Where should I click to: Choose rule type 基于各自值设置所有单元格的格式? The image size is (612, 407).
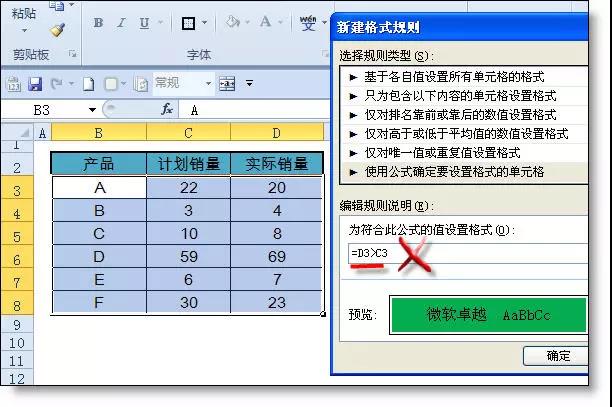[x=452, y=76]
